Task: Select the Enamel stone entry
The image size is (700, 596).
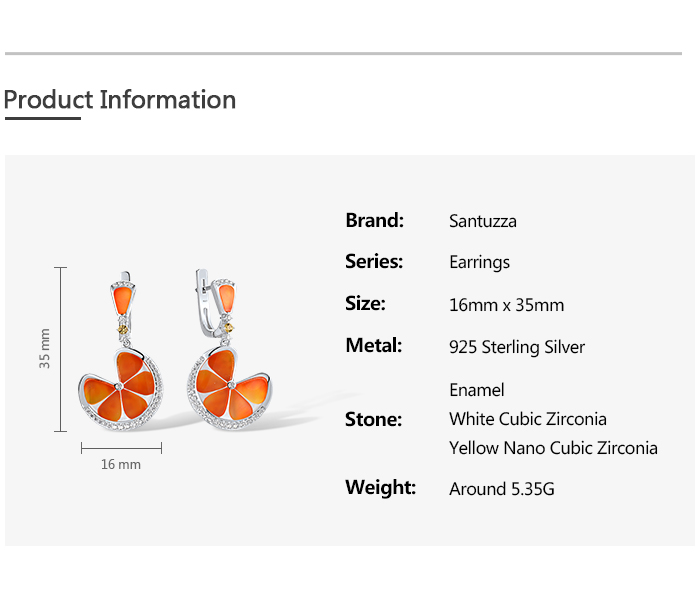Action: (477, 390)
